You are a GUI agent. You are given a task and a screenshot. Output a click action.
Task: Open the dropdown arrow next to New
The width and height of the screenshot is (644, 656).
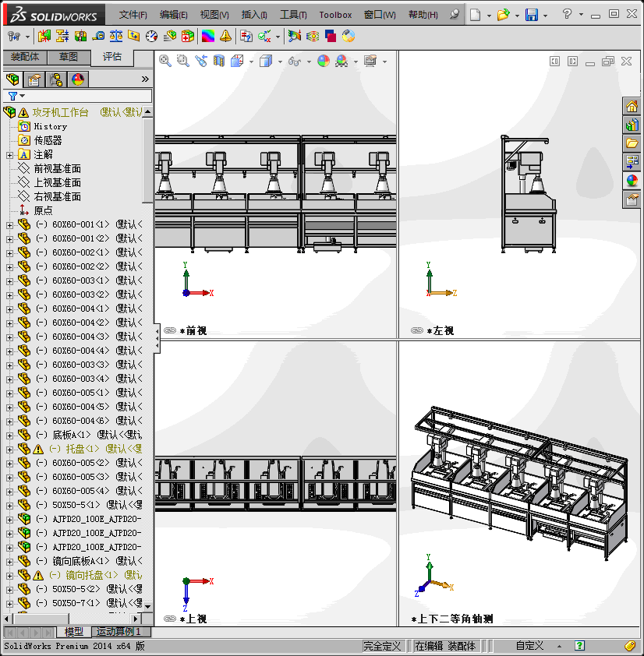coord(489,16)
